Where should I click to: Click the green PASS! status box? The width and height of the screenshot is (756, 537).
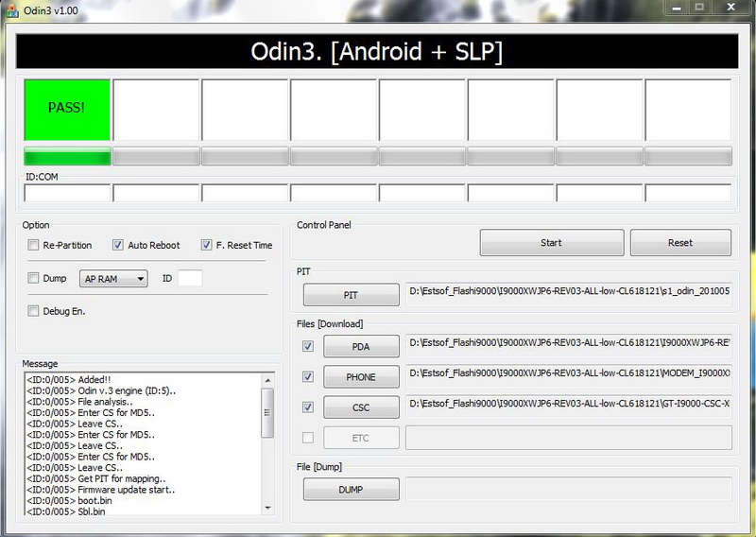point(67,110)
